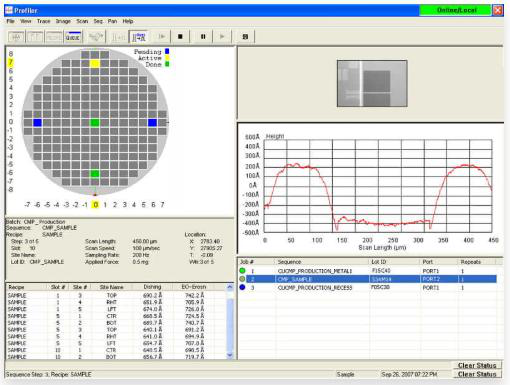
Task: Select the green done die at wafer center
Action: [95, 122]
